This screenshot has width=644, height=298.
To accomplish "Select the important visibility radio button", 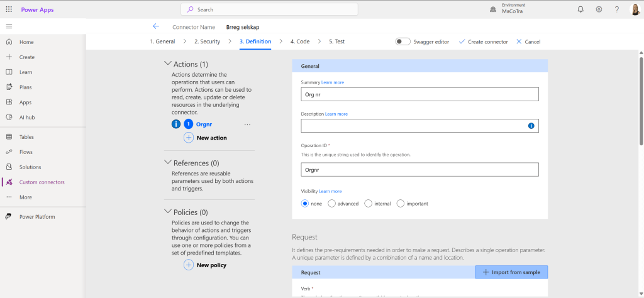I will point(400,204).
